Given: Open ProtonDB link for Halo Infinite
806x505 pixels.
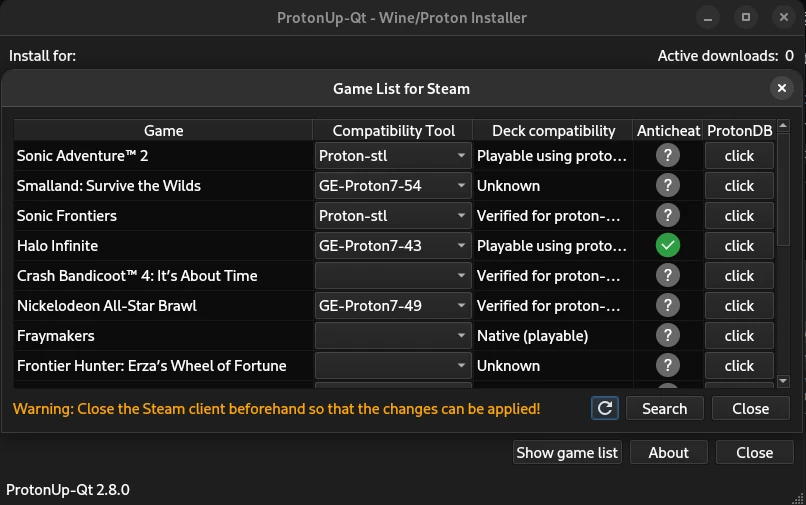Looking at the screenshot, I should coord(739,246).
